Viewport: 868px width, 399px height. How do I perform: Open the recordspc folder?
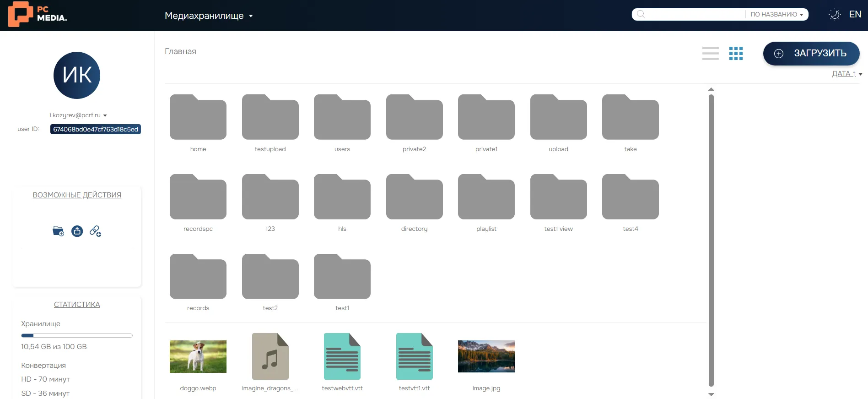pos(198,197)
